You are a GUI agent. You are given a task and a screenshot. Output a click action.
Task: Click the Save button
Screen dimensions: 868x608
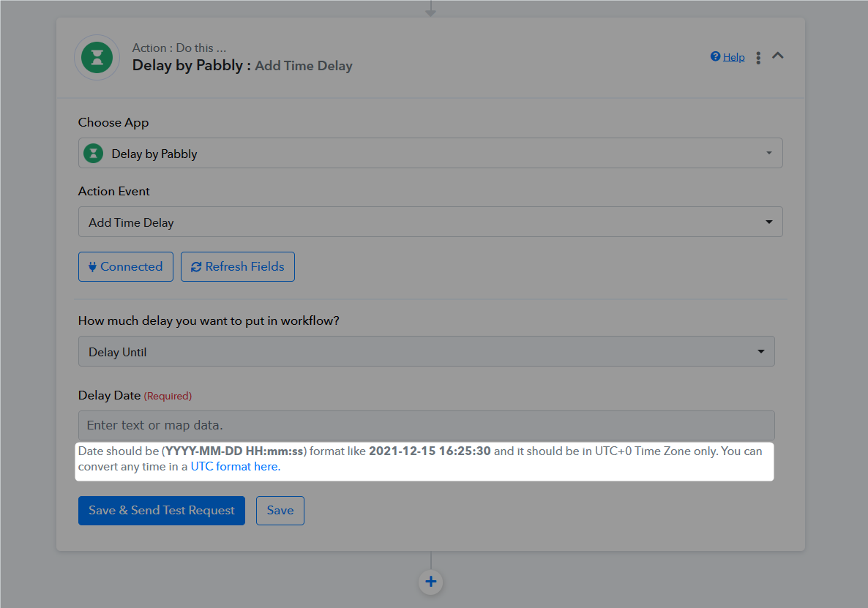(280, 511)
